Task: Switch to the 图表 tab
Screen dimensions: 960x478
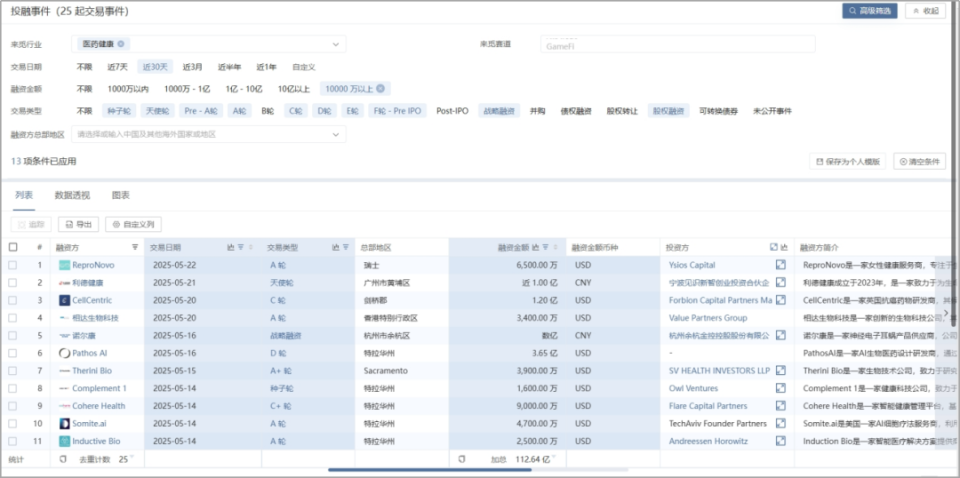Action: click(x=121, y=195)
